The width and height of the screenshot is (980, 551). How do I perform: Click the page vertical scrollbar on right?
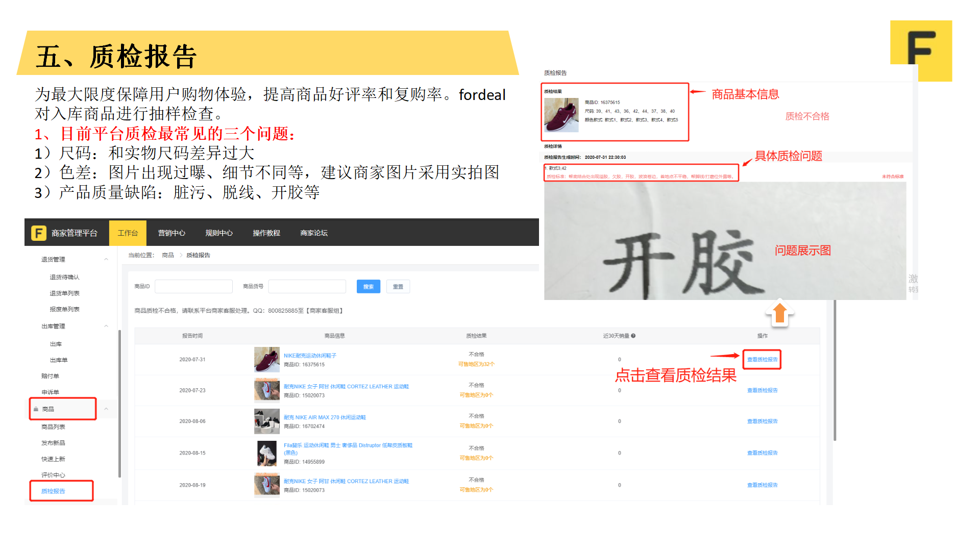point(835,370)
